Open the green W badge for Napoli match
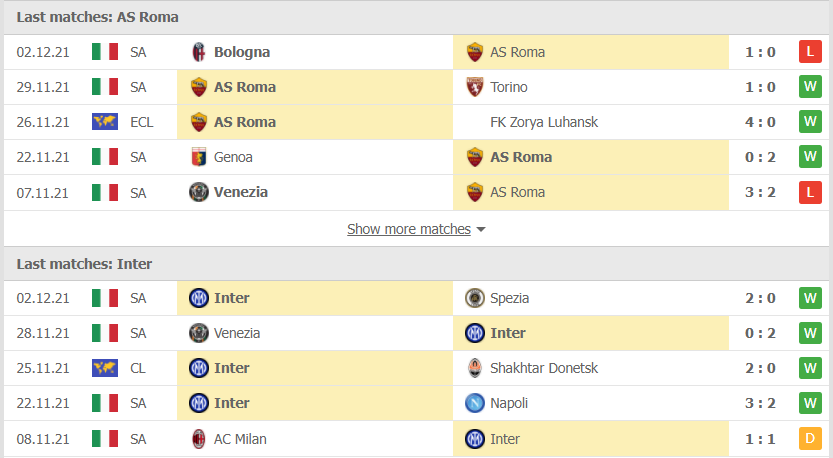The height and width of the screenshot is (458, 833). (x=810, y=403)
